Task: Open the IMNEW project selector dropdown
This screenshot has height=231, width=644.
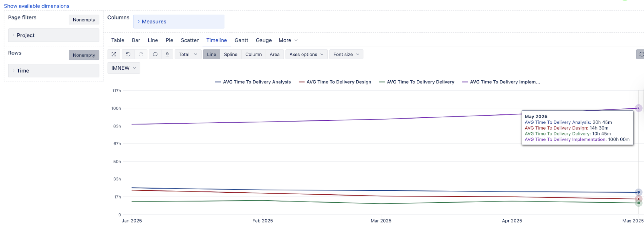Action: (x=124, y=68)
